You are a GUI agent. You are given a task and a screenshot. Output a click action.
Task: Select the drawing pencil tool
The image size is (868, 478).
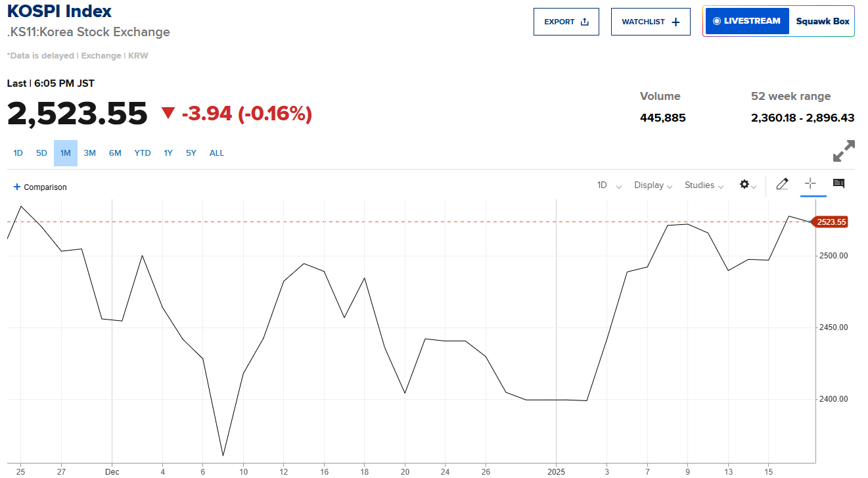click(782, 185)
